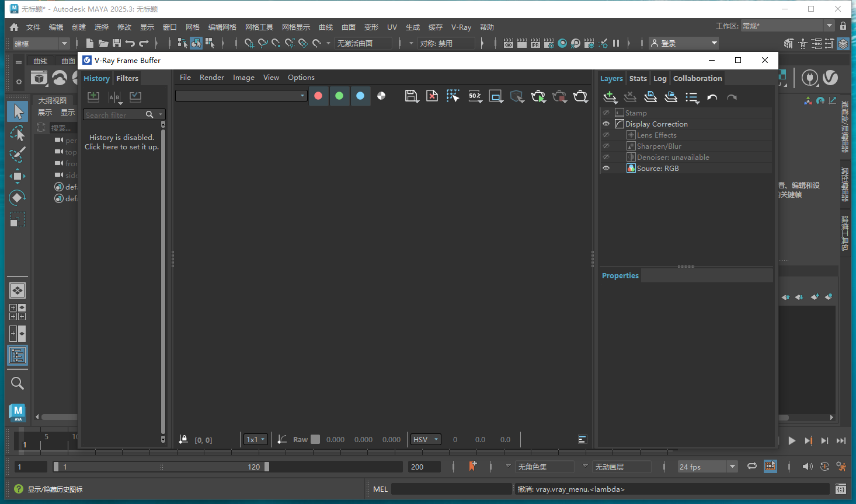The image size is (856, 504).
Task: Enable the Stamp layer visibility
Action: [x=606, y=113]
